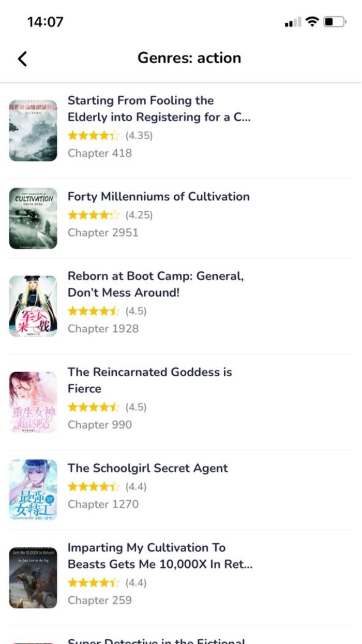Tap the Genres: action header title
The height and width of the screenshot is (644, 362).
pos(189,58)
